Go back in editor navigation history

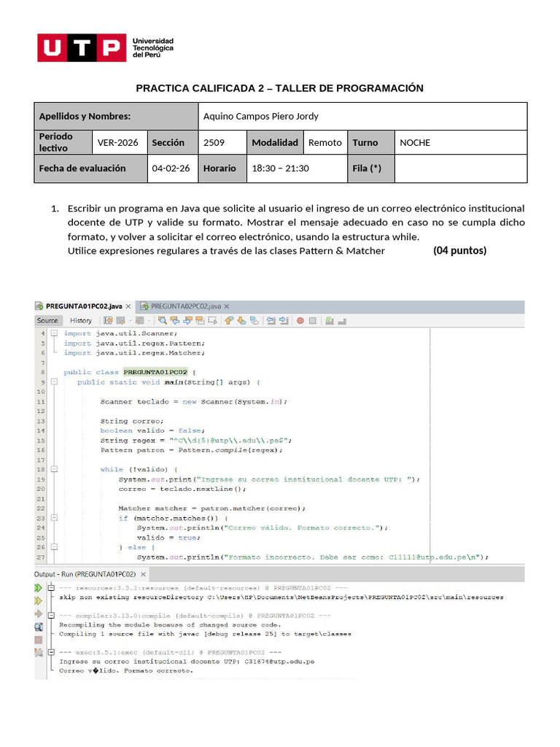[x=120, y=321]
